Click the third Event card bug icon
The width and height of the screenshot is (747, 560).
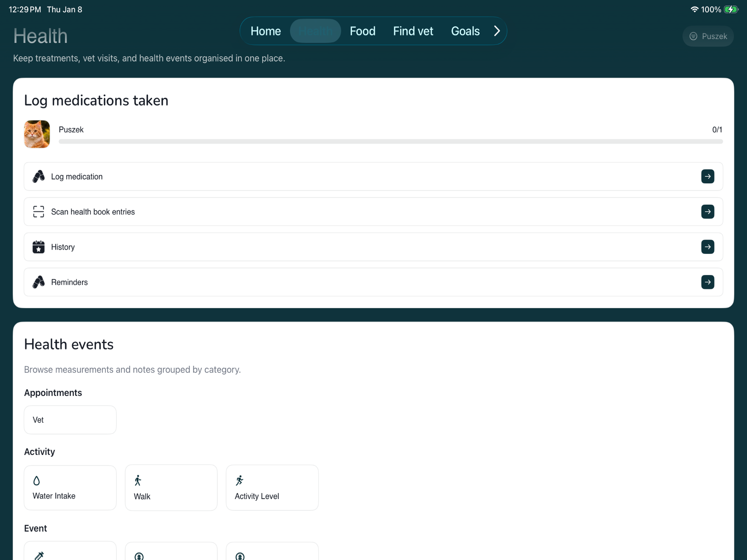click(x=240, y=556)
